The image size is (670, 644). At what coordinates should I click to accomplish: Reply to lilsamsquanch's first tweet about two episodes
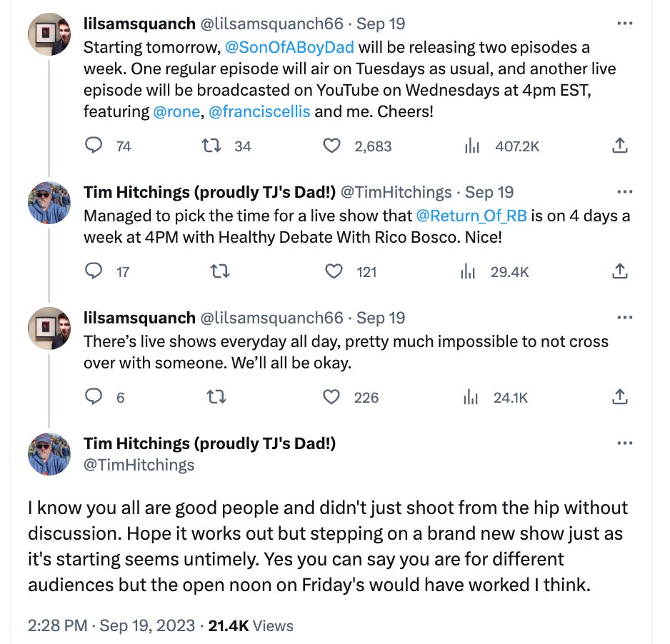[x=94, y=146]
